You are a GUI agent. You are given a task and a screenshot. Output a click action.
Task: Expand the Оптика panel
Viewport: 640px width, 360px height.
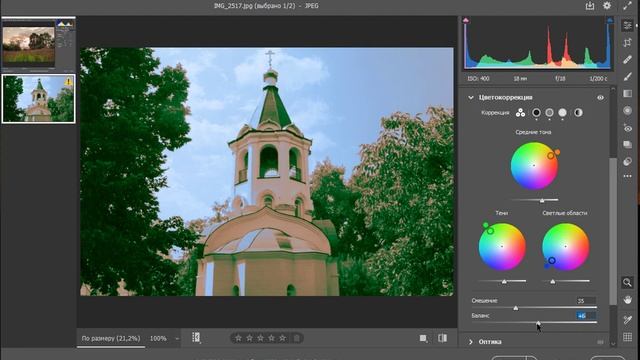click(471, 342)
